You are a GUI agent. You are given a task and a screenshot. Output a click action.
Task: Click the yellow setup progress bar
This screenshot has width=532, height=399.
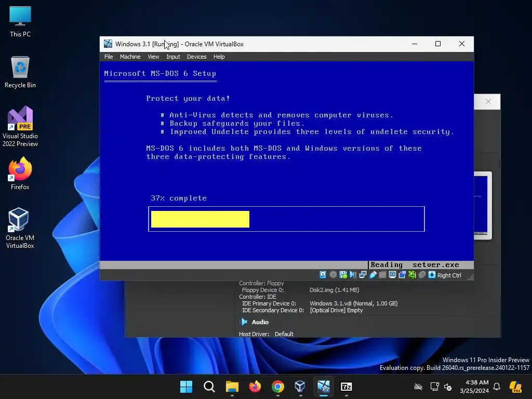[x=200, y=219]
